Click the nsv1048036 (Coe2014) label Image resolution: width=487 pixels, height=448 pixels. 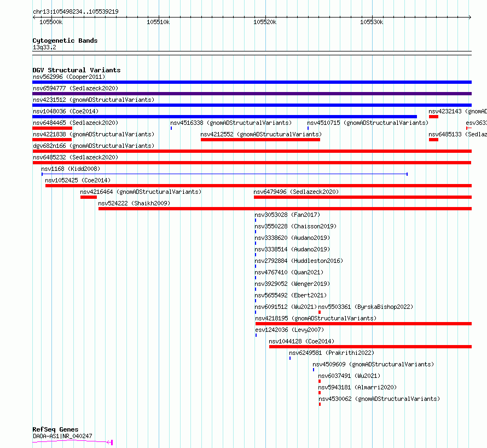tap(66, 111)
